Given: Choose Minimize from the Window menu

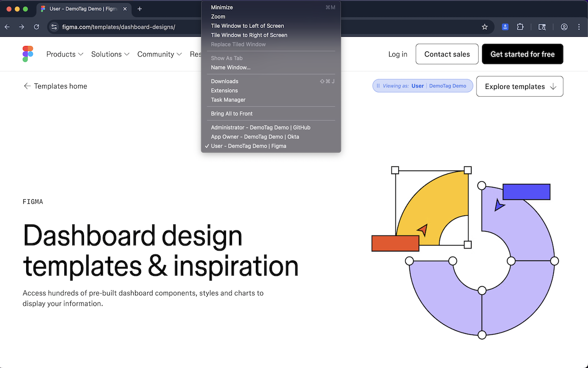Looking at the screenshot, I should coord(271,7).
